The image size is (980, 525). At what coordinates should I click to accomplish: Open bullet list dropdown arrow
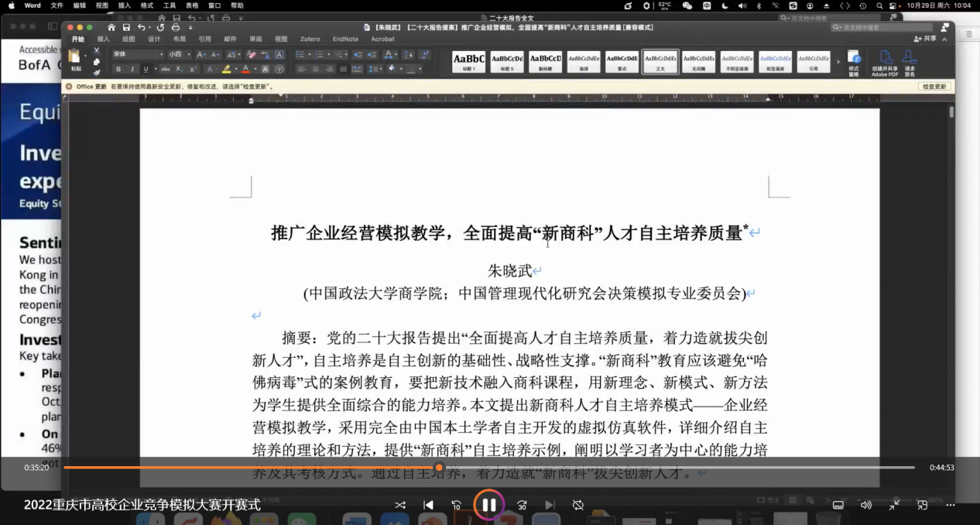310,54
